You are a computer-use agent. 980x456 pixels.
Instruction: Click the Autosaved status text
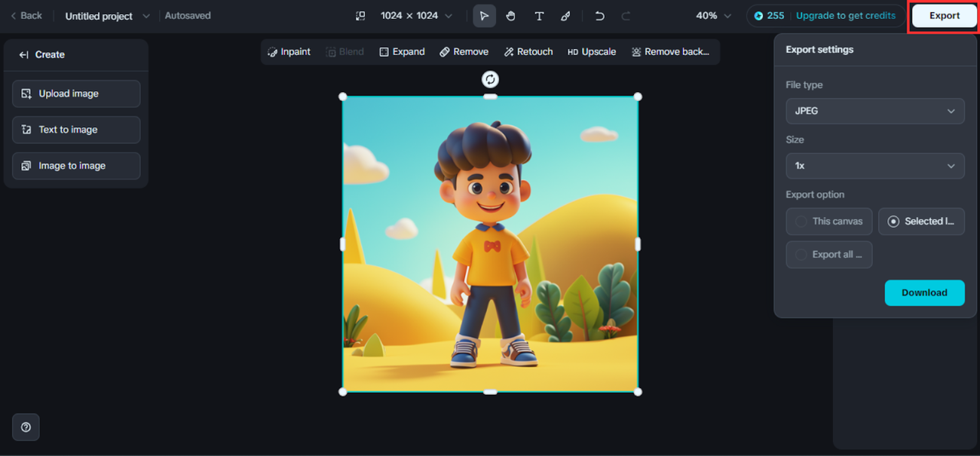pos(188,15)
